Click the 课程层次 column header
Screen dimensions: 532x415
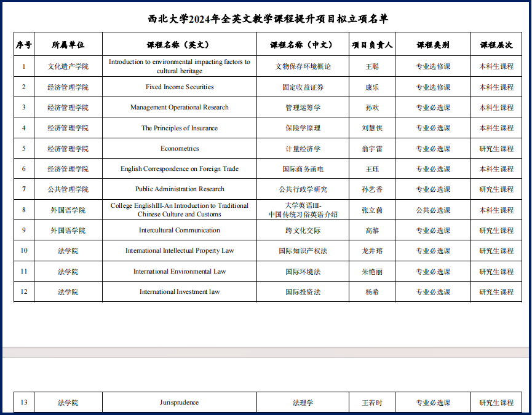496,45
